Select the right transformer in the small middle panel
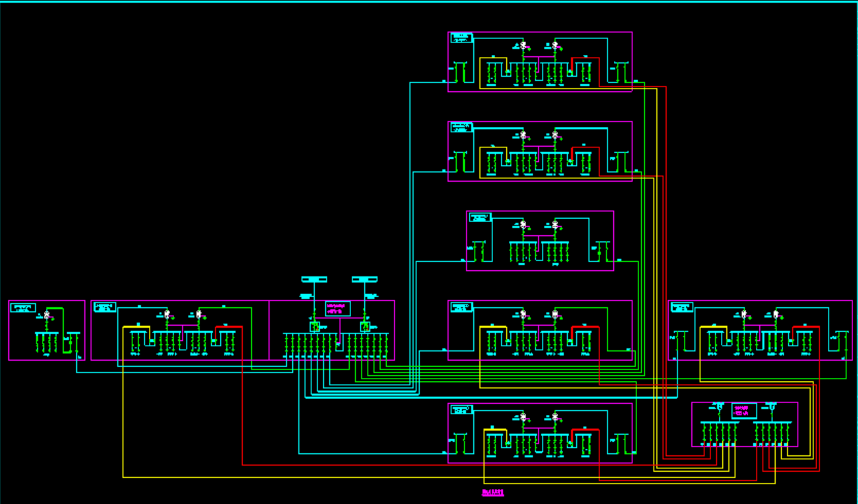The height and width of the screenshot is (504, 858). coord(555,224)
